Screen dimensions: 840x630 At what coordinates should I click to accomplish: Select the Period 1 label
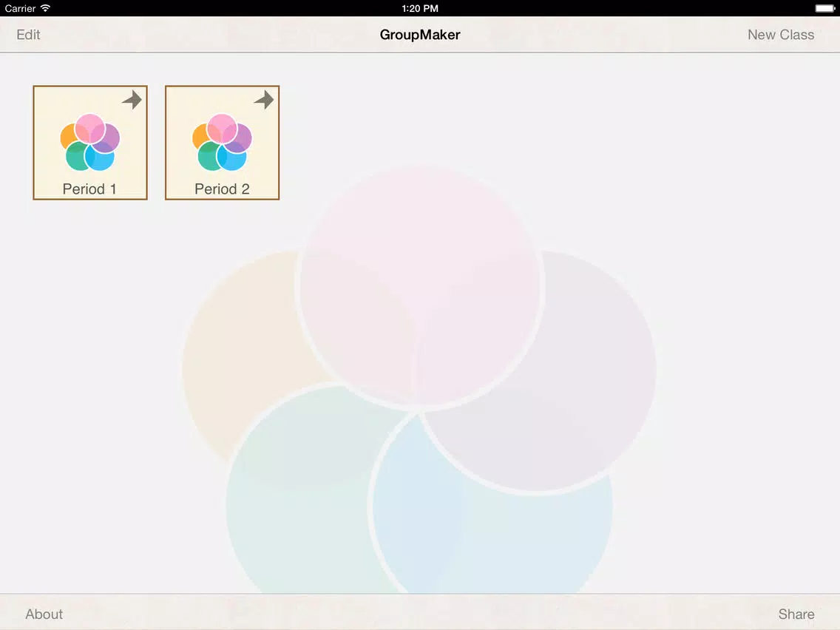point(89,189)
